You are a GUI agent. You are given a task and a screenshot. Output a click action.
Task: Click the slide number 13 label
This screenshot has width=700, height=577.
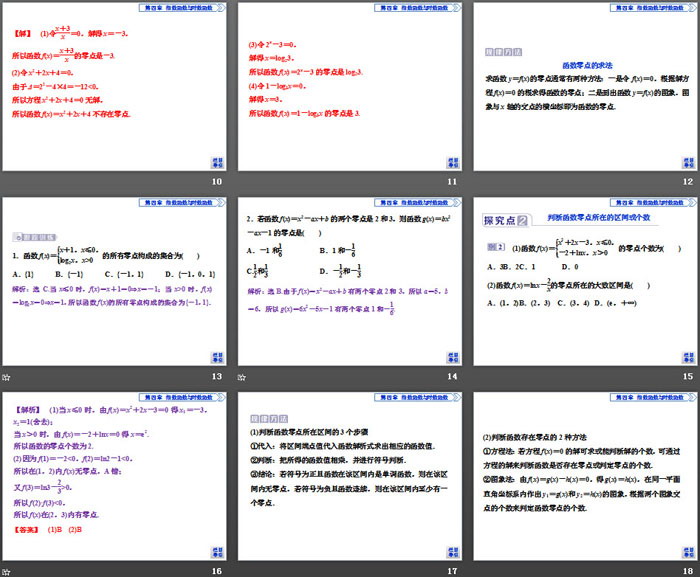(216, 376)
